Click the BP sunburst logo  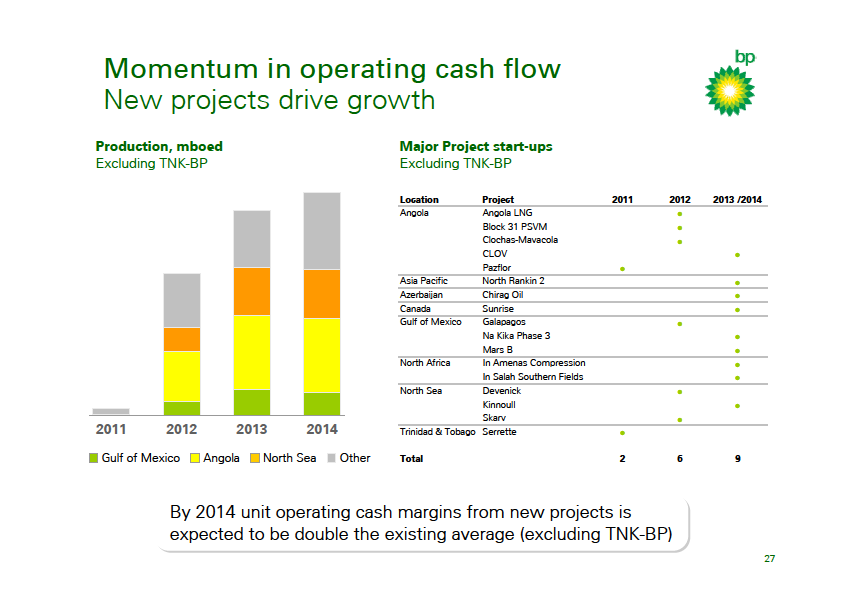pyautogui.click(x=730, y=90)
